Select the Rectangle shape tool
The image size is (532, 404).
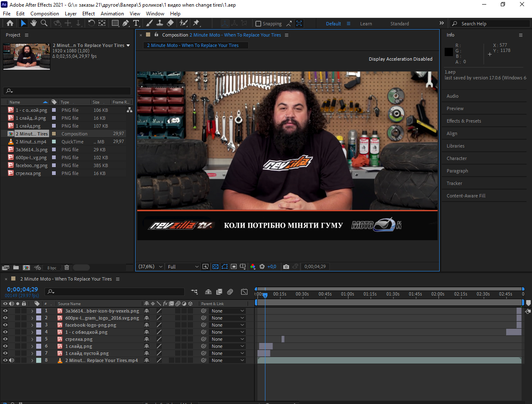pyautogui.click(x=115, y=23)
